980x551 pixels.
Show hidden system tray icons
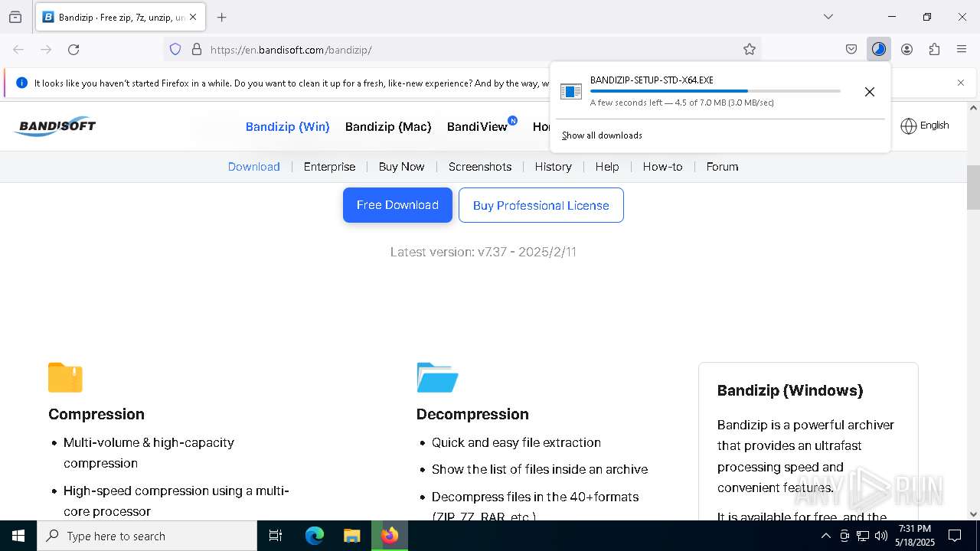(825, 536)
